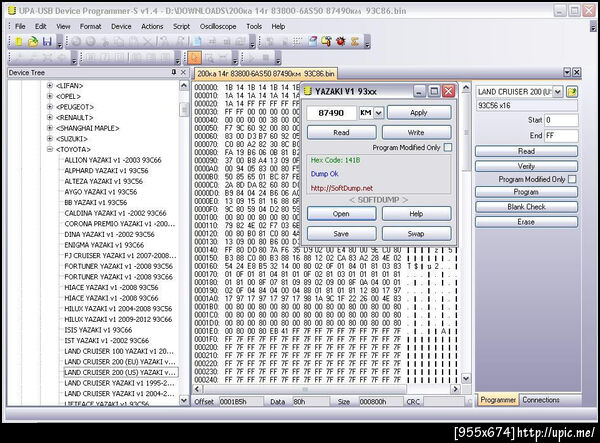Click the Device Tree scroll down arrow
600x443 pixels.
click(x=184, y=400)
